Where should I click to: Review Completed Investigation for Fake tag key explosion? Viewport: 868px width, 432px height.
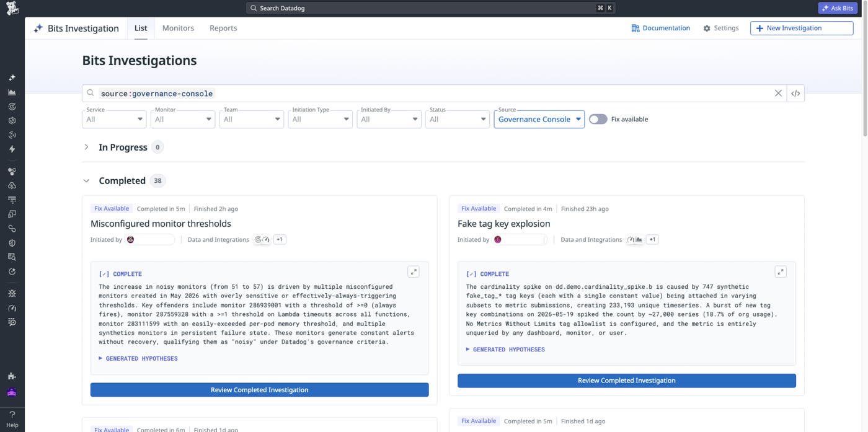(x=626, y=381)
